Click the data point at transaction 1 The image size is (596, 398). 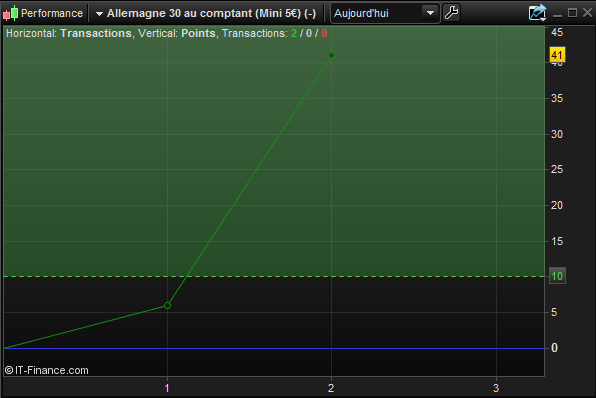(x=167, y=305)
